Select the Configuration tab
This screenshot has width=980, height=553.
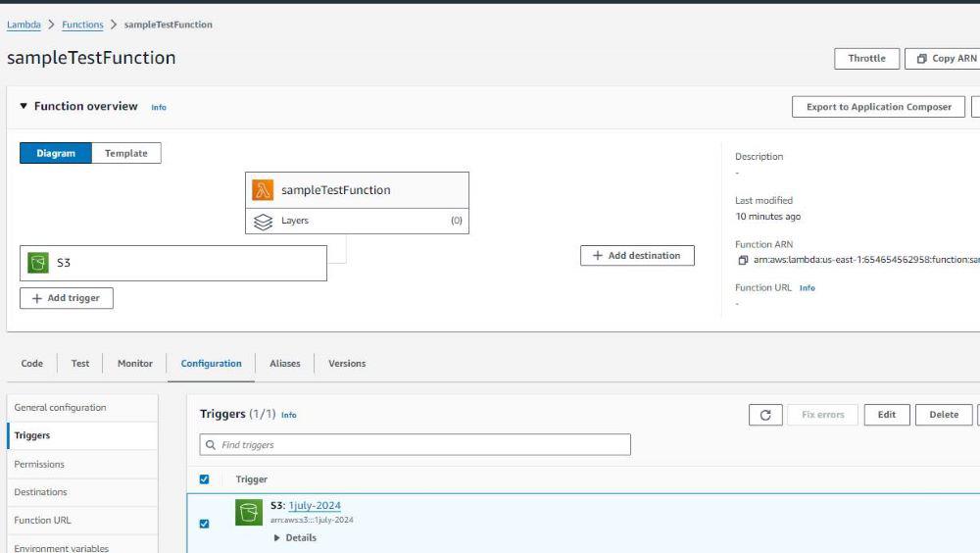pyautogui.click(x=212, y=364)
